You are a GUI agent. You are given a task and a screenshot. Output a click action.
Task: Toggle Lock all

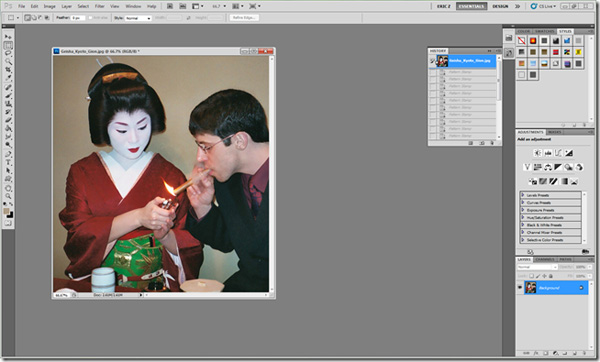pyautogui.click(x=551, y=276)
